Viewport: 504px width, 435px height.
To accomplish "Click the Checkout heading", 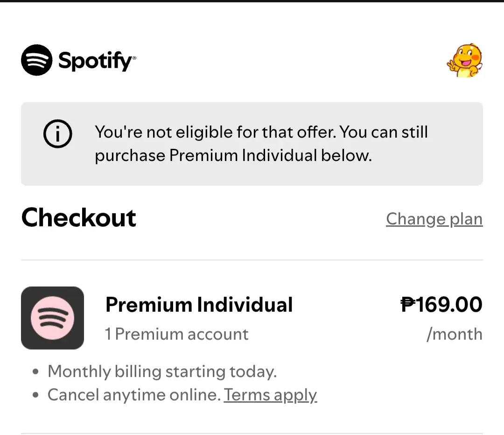I will (79, 217).
